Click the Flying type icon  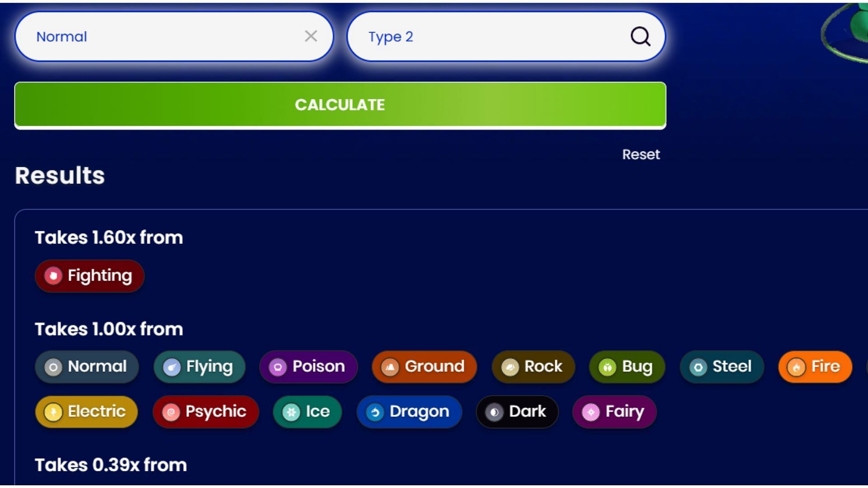coord(172,366)
